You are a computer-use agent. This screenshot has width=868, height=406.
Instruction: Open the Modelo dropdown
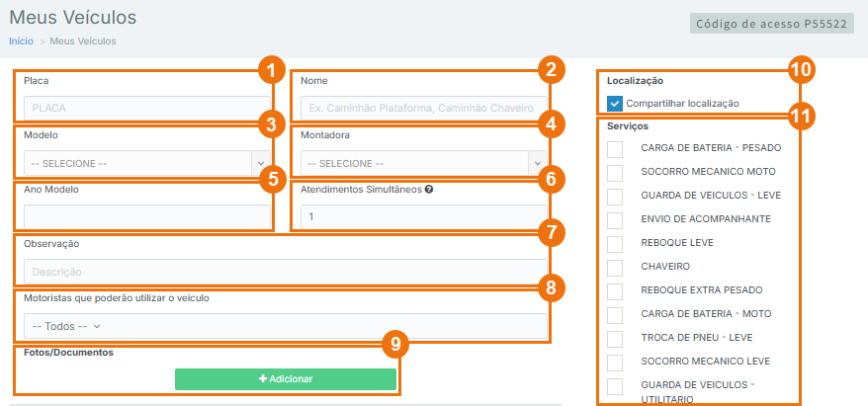coord(146,163)
